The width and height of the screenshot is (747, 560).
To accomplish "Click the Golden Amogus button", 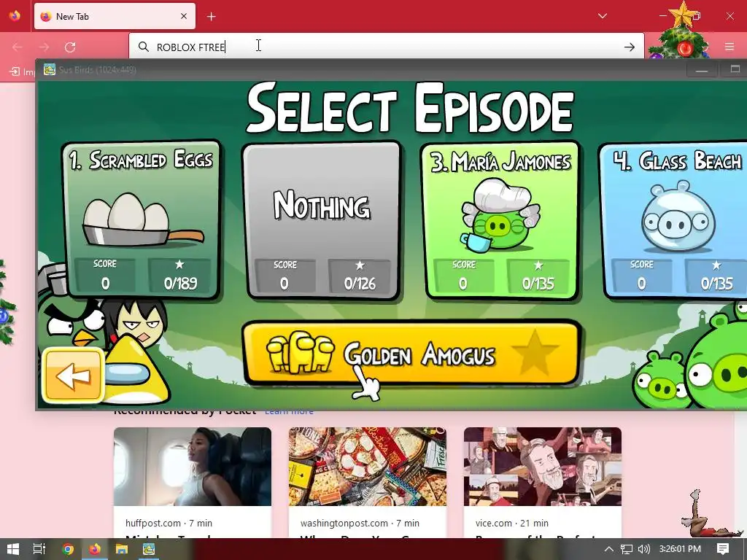I will click(x=411, y=353).
